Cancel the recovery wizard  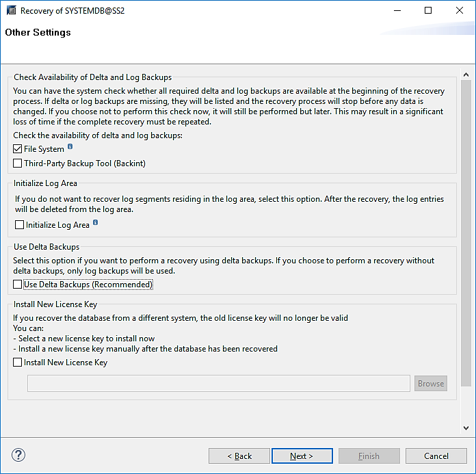pos(436,456)
